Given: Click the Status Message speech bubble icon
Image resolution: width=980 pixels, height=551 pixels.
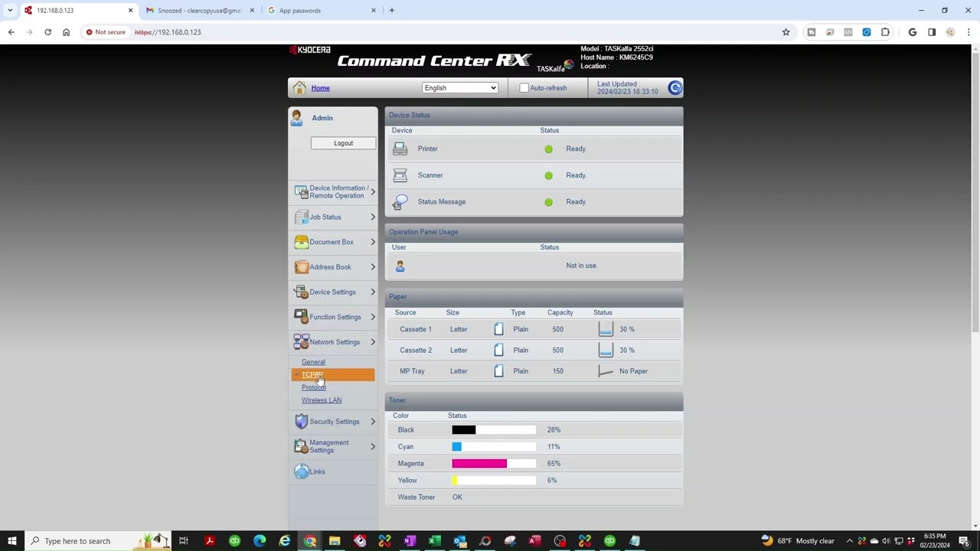Looking at the screenshot, I should 400,202.
